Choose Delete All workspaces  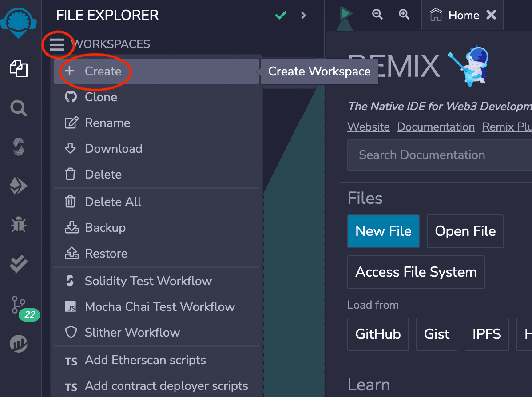156,202
